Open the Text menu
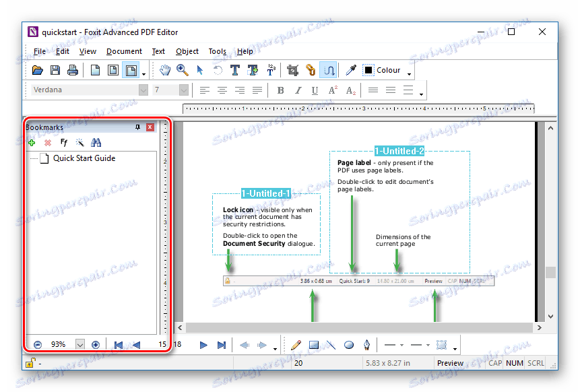Viewport: 580px width, 392px height. 158,51
